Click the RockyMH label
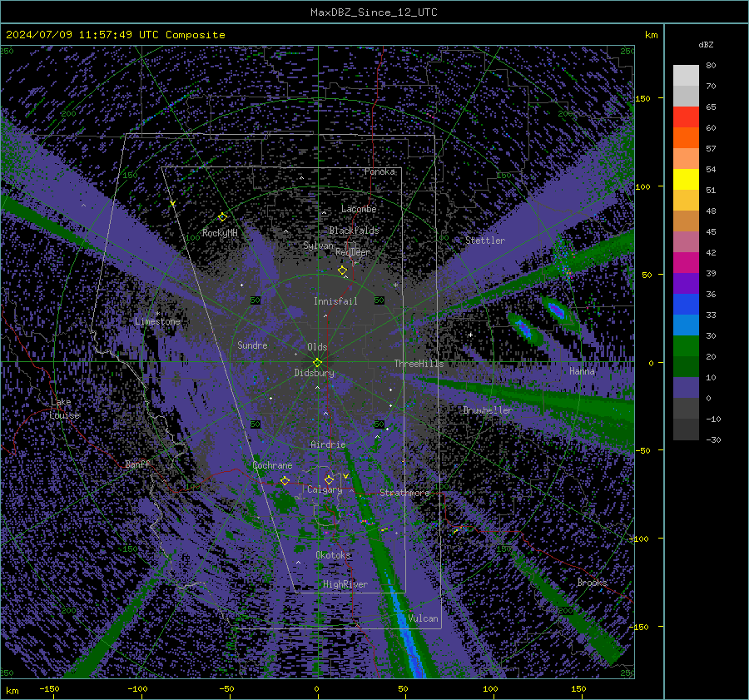The width and height of the screenshot is (749, 700). [220, 233]
